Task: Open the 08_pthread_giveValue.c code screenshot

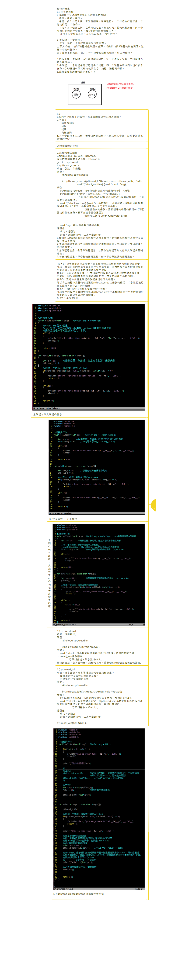Action: point(97,467)
